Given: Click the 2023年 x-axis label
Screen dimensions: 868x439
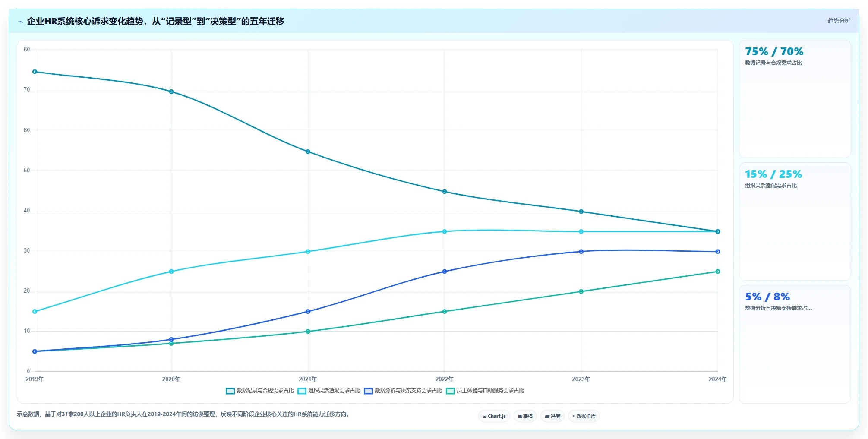Looking at the screenshot, I should (x=581, y=379).
